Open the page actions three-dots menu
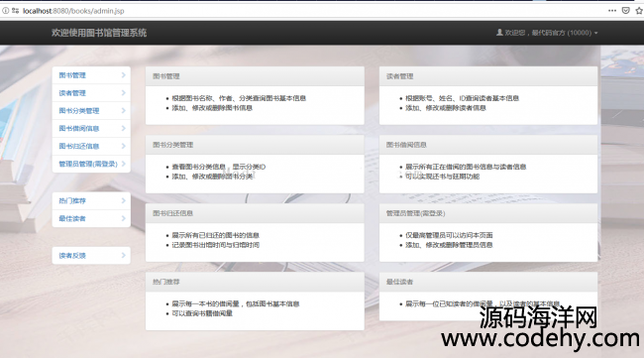Image resolution: width=644 pixels, height=358 pixels. 612,11
